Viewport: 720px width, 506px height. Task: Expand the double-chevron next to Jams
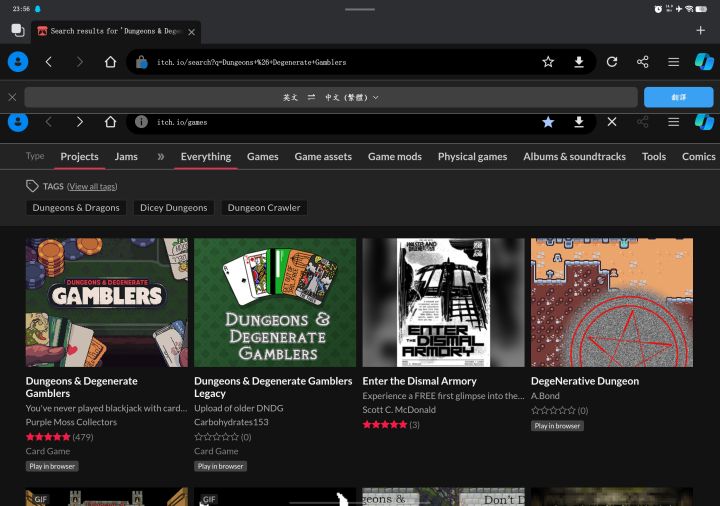(x=160, y=157)
